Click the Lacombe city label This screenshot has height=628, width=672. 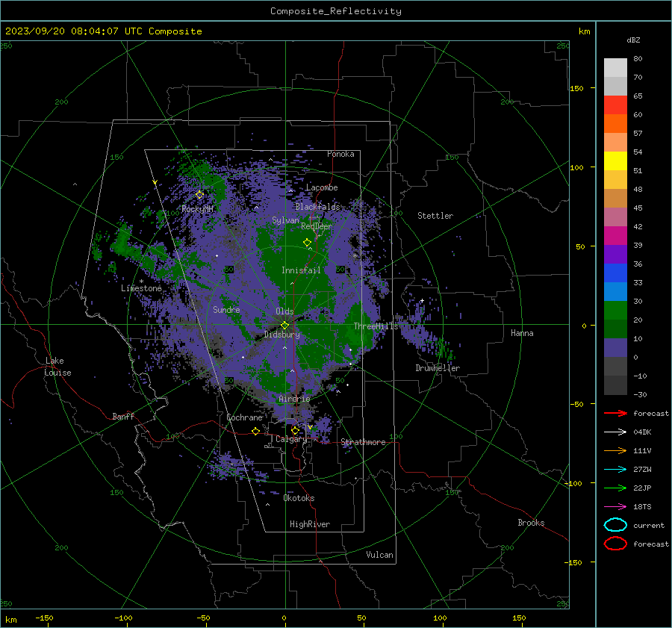point(322,187)
